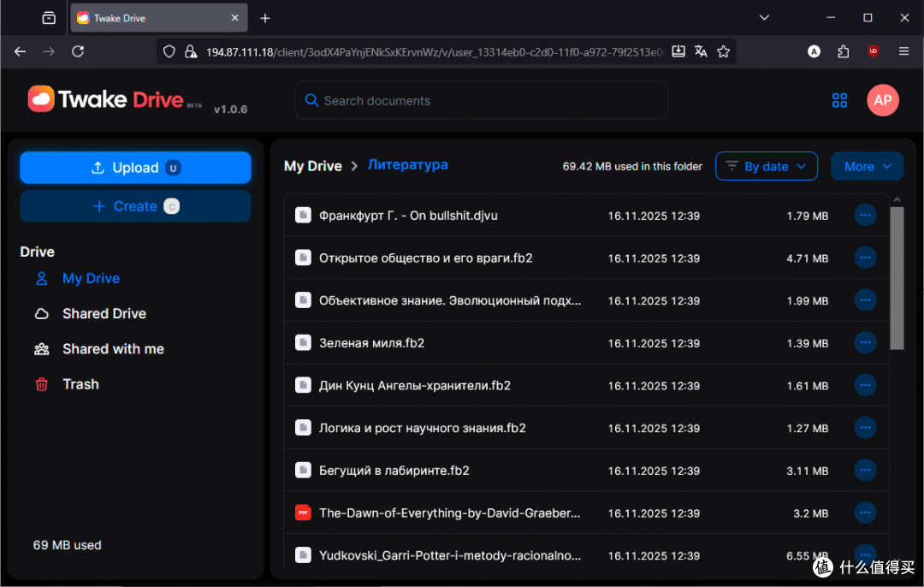Focus the Search documents field

point(481,101)
